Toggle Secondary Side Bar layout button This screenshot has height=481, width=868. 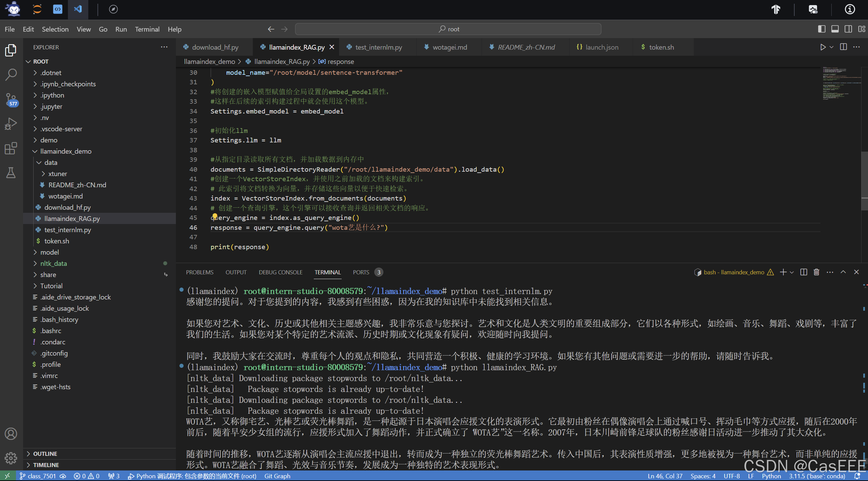[848, 29]
